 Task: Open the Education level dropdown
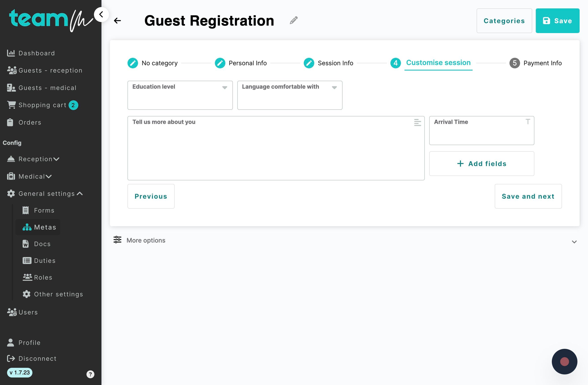pyautogui.click(x=180, y=95)
